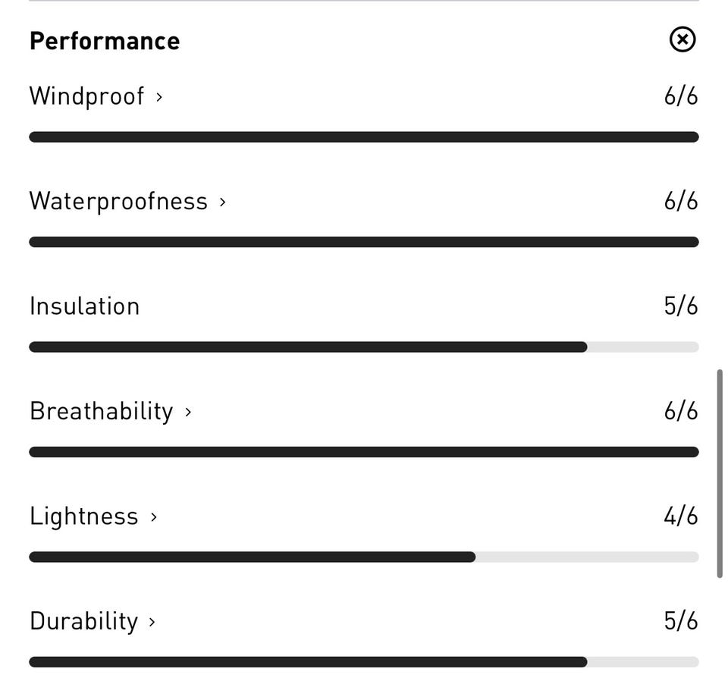
Task: Click the Insulation 5/6 progress bar
Action: tap(364, 347)
